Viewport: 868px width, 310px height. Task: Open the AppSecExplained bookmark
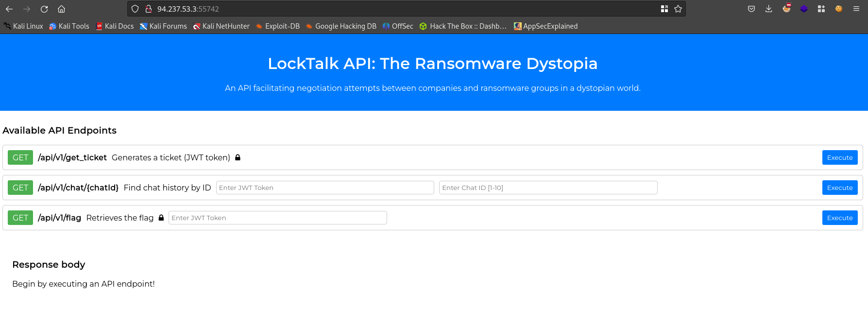tap(546, 26)
